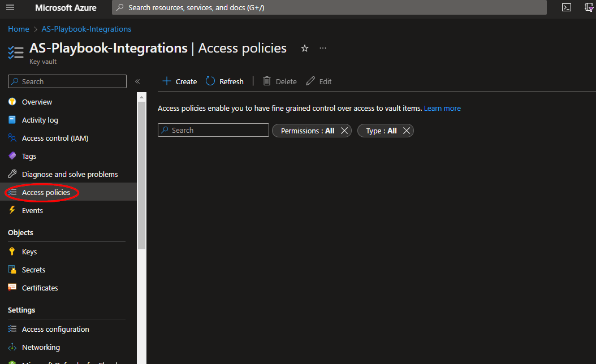Click the Certificates icon
This screenshot has height=364, width=596.
click(x=12, y=287)
